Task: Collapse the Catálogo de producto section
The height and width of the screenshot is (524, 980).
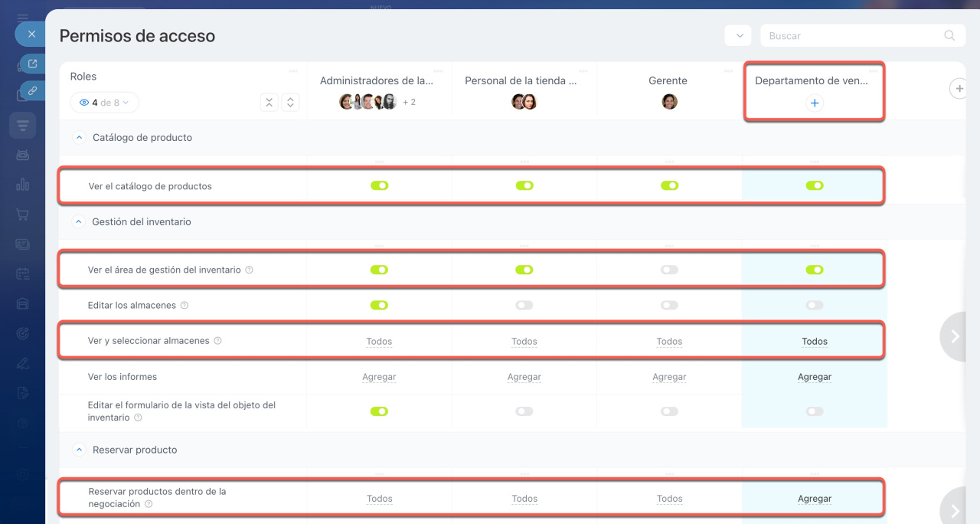Action: [x=78, y=138]
